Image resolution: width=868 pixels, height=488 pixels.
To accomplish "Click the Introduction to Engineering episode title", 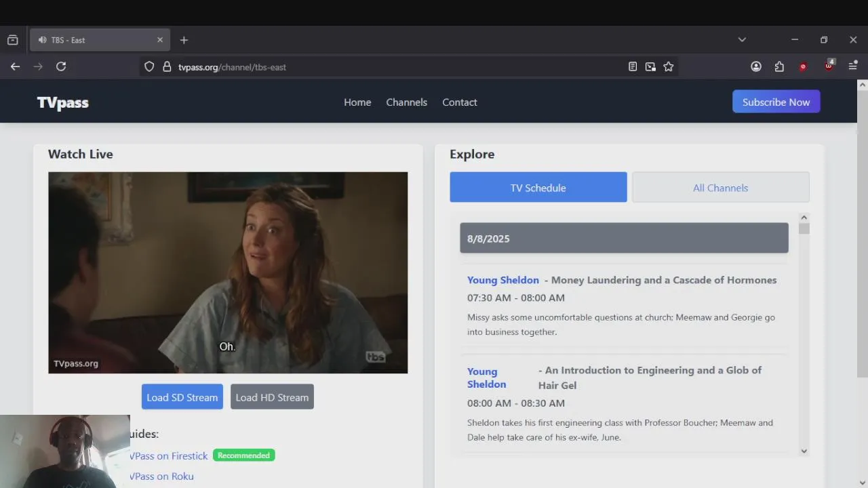I will point(650,378).
